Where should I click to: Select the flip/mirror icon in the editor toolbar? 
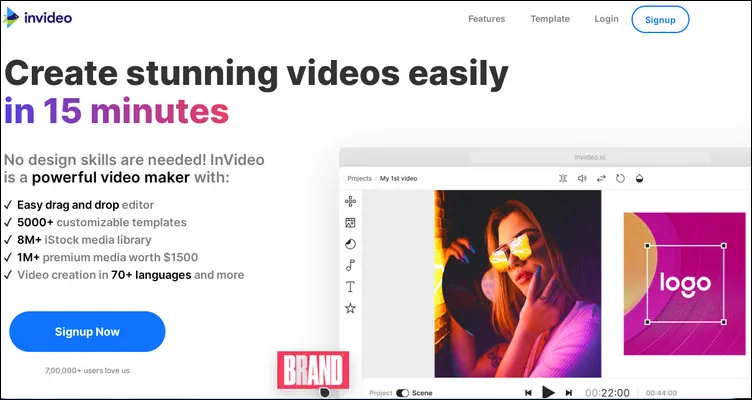563,178
